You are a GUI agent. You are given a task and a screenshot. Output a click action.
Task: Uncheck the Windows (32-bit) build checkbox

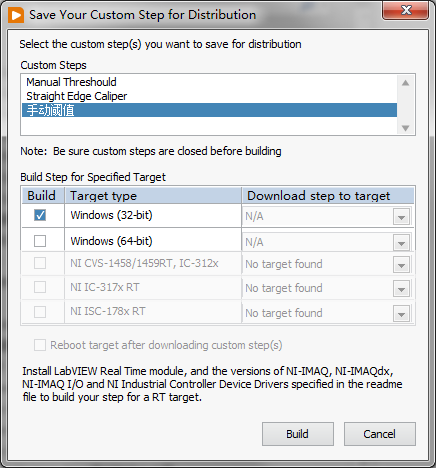(x=40, y=215)
